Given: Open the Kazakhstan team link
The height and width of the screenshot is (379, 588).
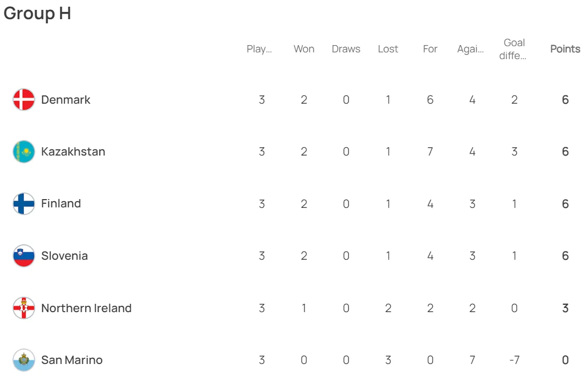Looking at the screenshot, I should (73, 152).
